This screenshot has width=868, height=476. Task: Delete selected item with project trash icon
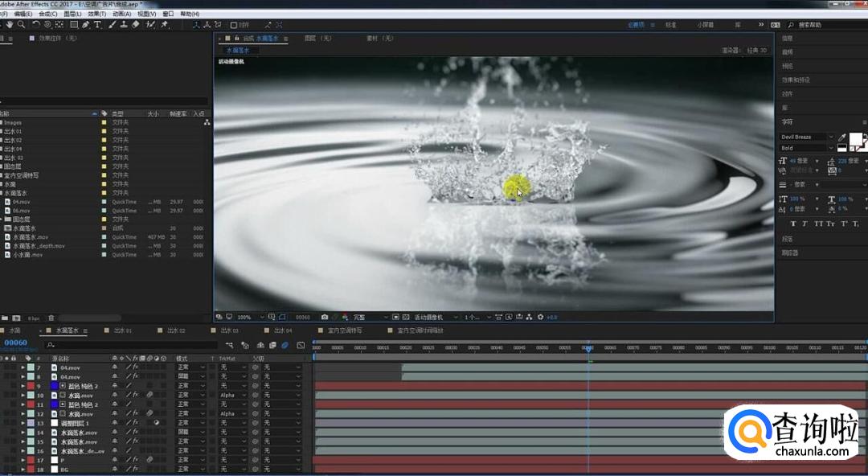click(51, 318)
